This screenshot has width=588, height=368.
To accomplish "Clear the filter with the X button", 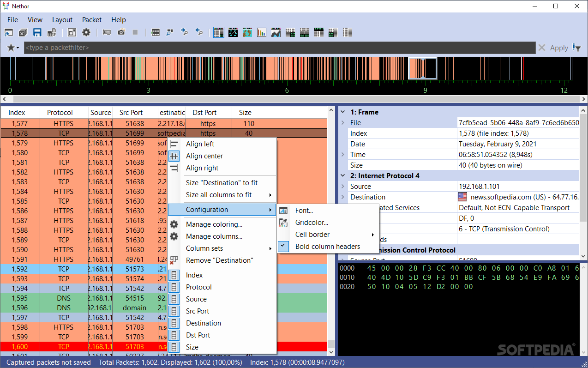I will click(x=542, y=48).
